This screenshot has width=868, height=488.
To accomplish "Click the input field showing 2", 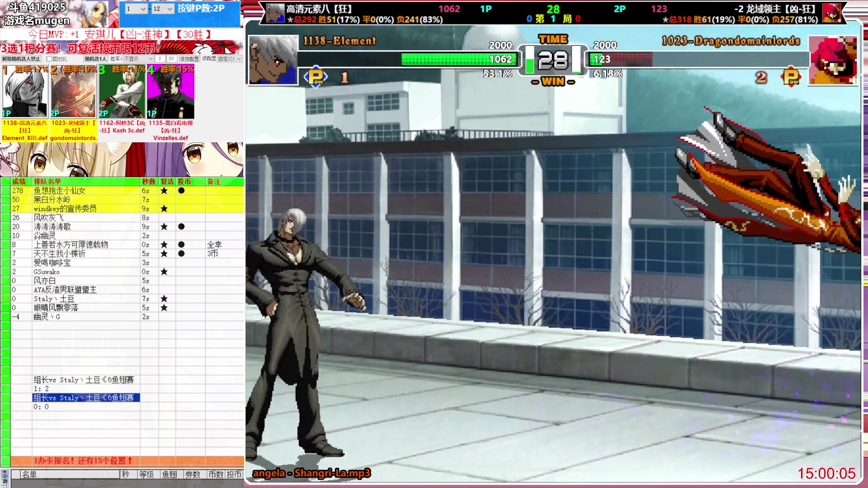I will click(x=160, y=59).
